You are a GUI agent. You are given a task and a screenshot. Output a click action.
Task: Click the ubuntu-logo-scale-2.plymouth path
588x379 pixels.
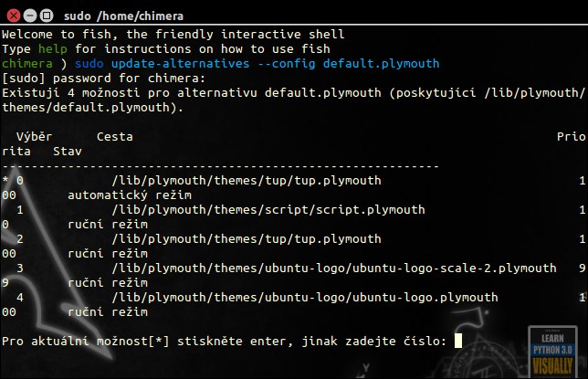click(334, 268)
